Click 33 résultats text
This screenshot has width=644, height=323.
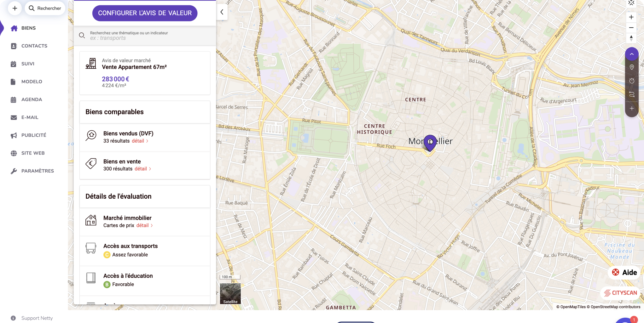[x=116, y=141]
